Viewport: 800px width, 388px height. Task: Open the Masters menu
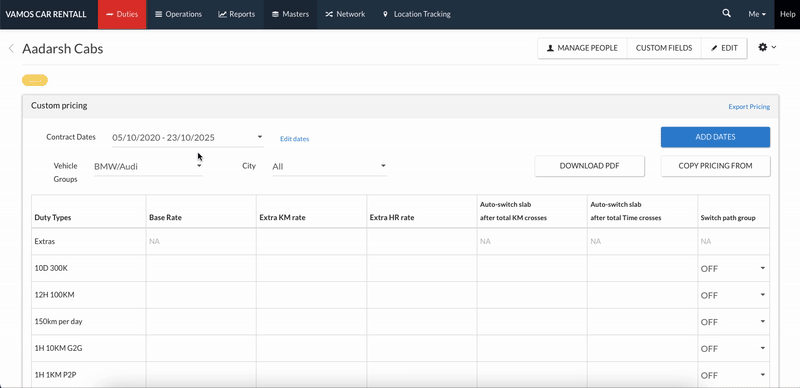pyautogui.click(x=290, y=14)
